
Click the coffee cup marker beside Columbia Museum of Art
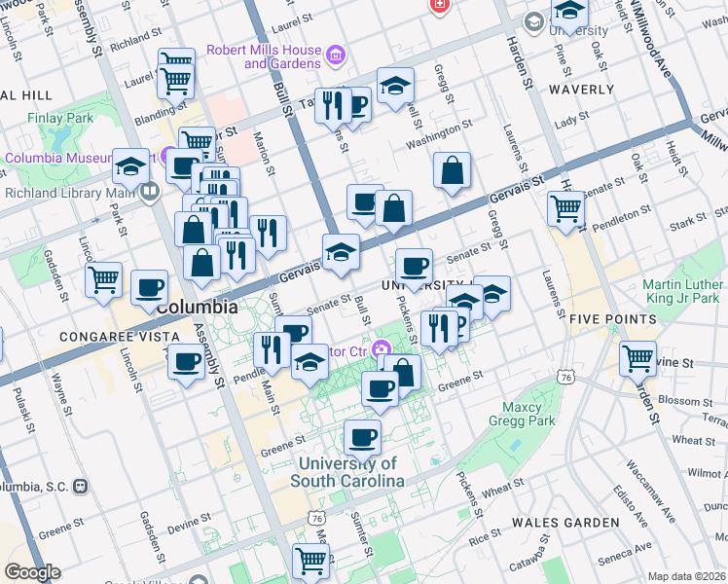point(181,166)
